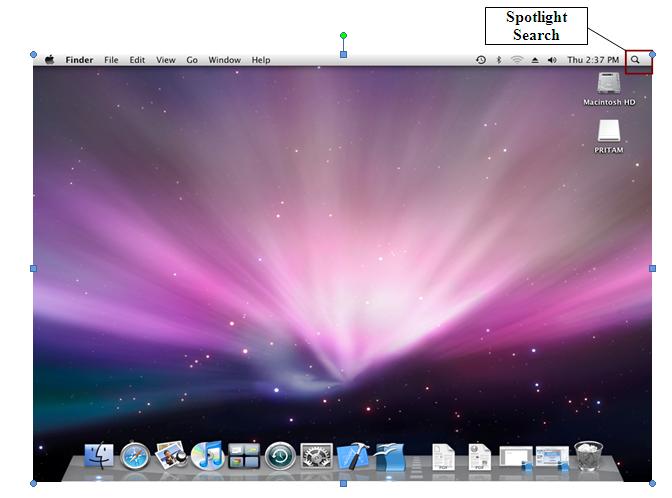Screen dimensions: 672x498
Task: Click the Time Machine menu bar icon
Action: point(481,60)
